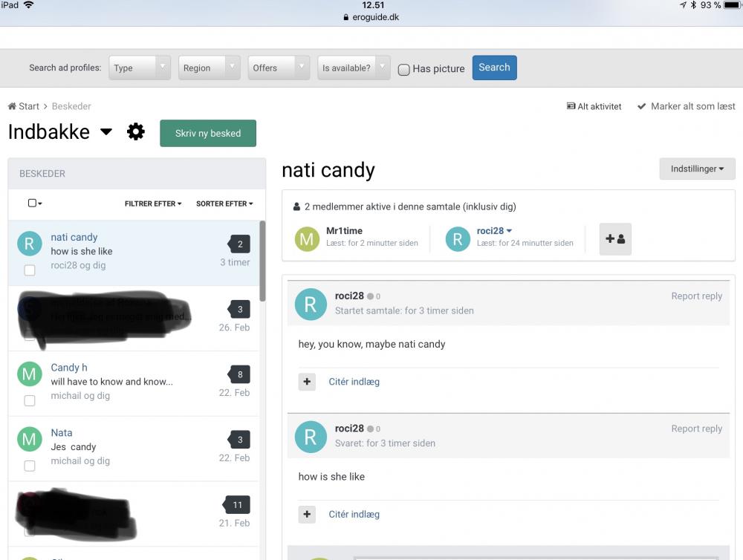Click the Bluetooth icon in the iPad status bar

(x=693, y=4)
